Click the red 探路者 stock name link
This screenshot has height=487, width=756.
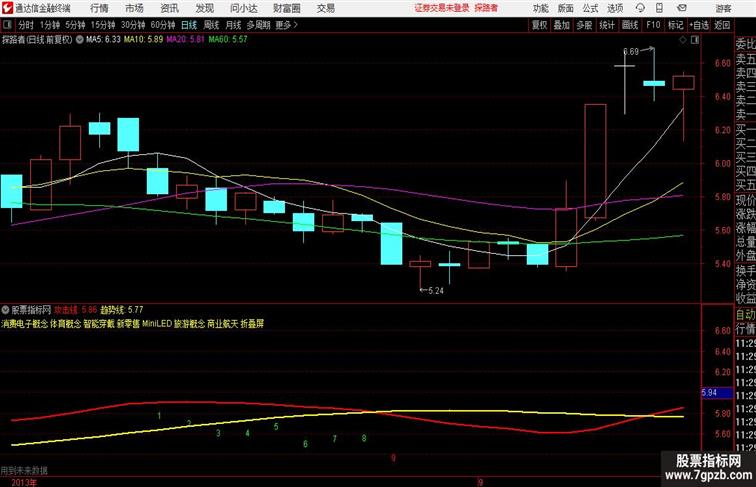(x=486, y=8)
